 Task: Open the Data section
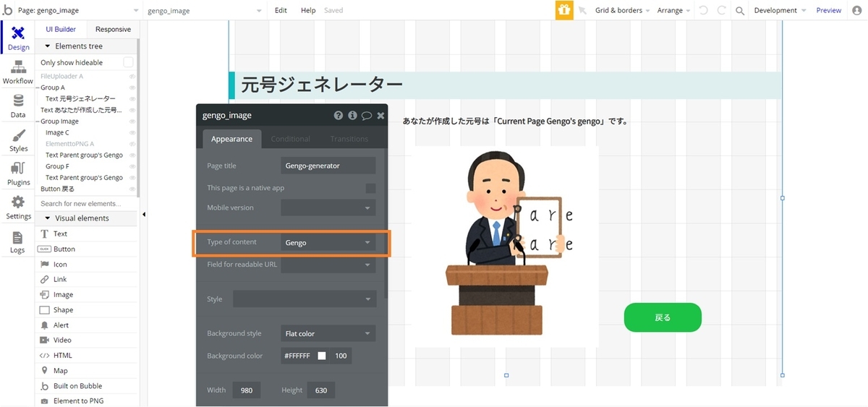[18, 106]
